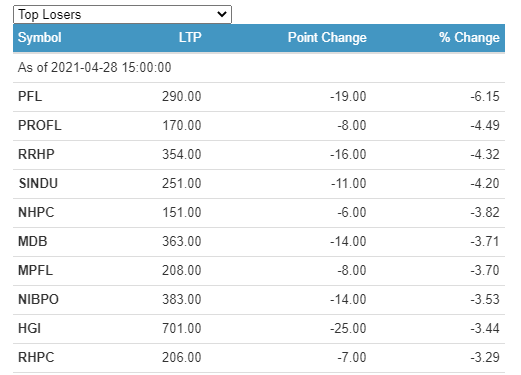
Task: Click MDB's -14.00 point change value
Action: [x=348, y=242]
